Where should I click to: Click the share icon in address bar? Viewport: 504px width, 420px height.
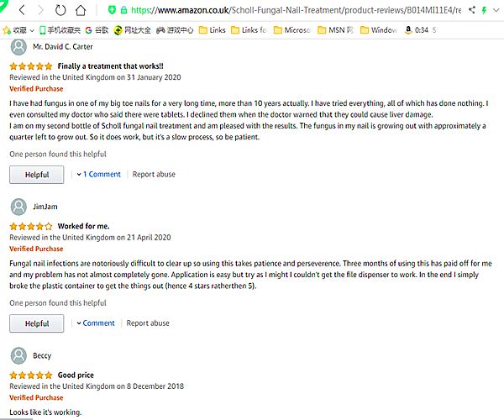(471, 10)
